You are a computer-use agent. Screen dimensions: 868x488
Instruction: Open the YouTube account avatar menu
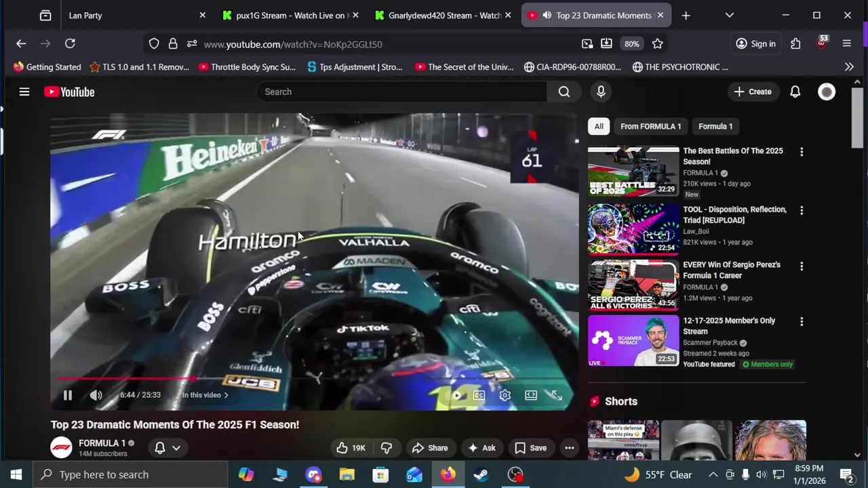(x=827, y=91)
